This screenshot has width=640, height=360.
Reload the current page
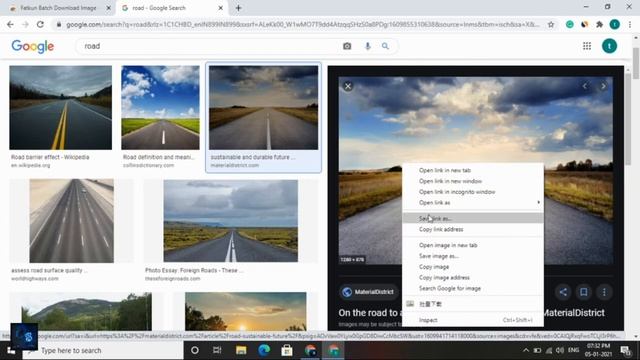tap(40, 24)
